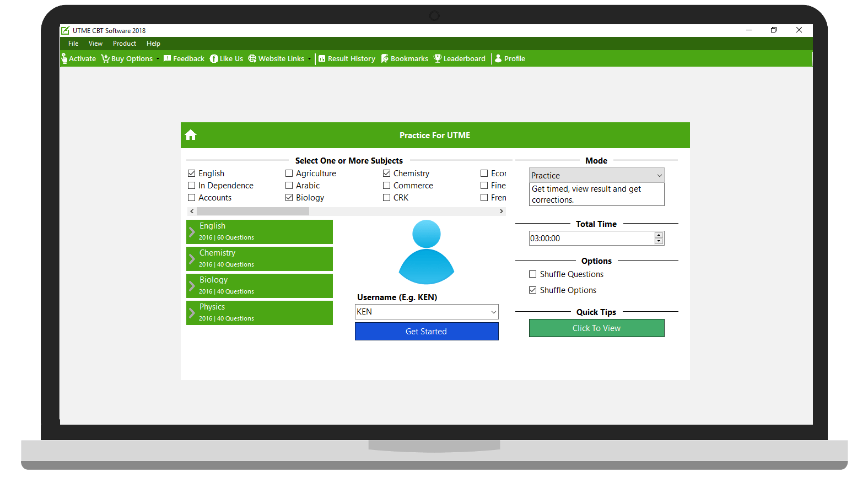This screenshot has height=488, width=868.
Task: Click the Leaderboard trophy icon
Action: tap(438, 58)
